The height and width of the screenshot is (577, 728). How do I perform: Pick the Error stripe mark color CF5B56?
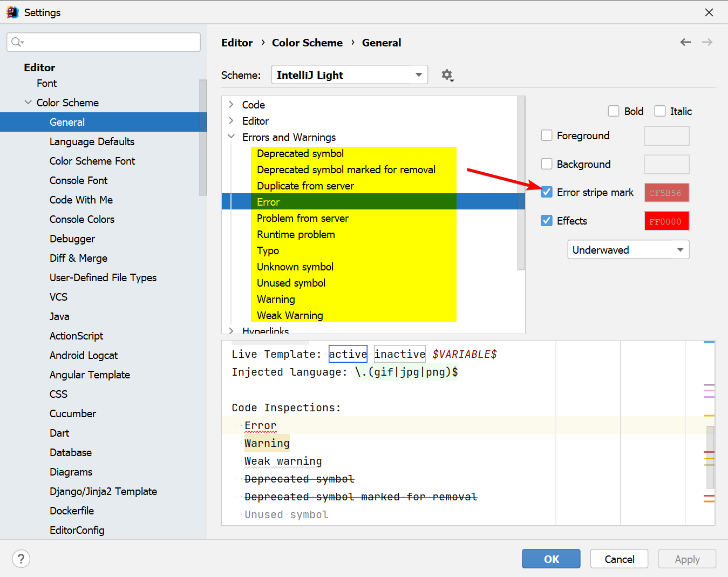coord(666,193)
